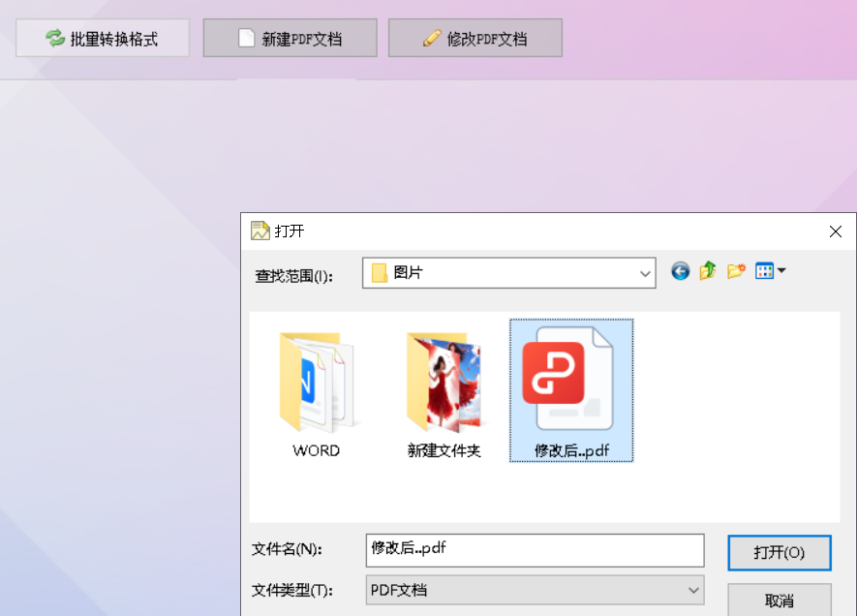Switch to the 修改PDF文档 tab
Viewport: 857px width, 616px height.
pos(475,39)
